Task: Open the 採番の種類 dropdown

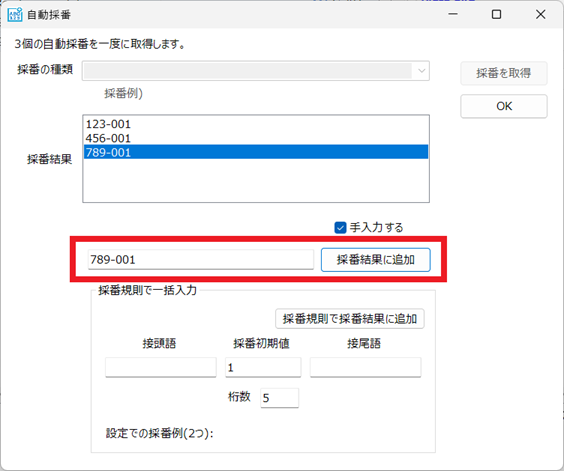Action: [256, 71]
